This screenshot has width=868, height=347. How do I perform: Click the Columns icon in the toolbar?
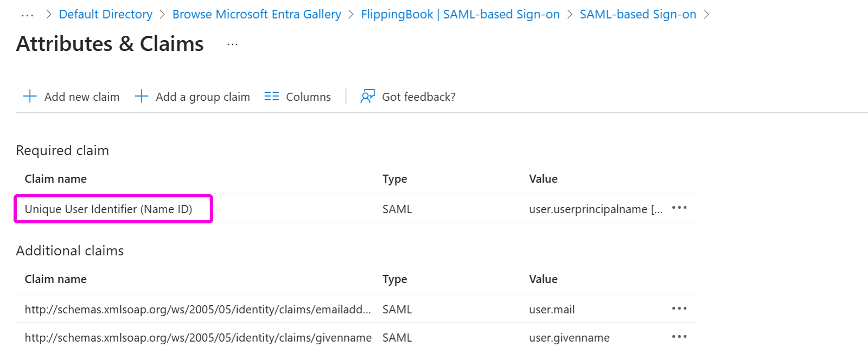click(x=271, y=96)
